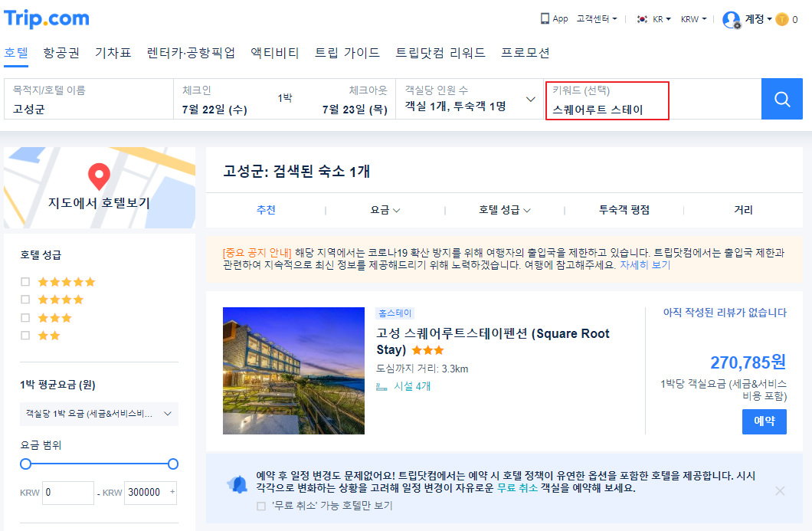Check the two-star hotel filter
Screen dimensions: 812x531
tap(25, 335)
